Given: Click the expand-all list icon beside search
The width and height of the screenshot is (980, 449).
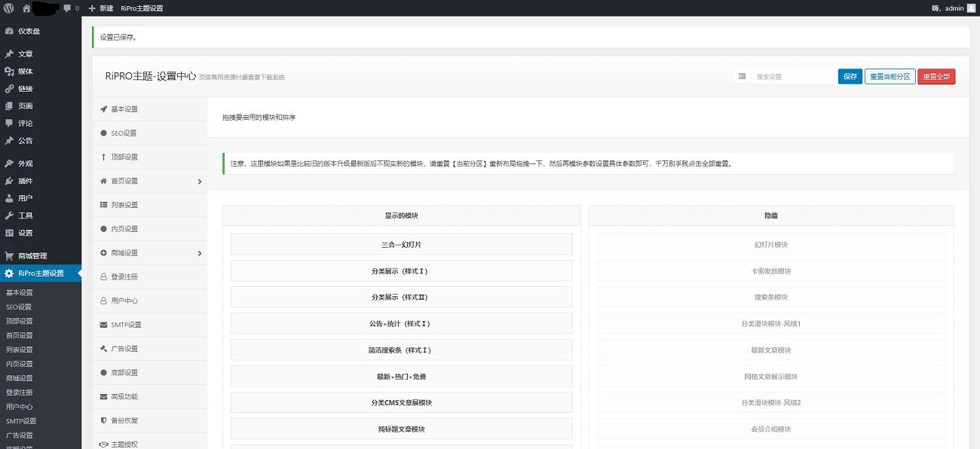Looking at the screenshot, I should pyautogui.click(x=743, y=76).
